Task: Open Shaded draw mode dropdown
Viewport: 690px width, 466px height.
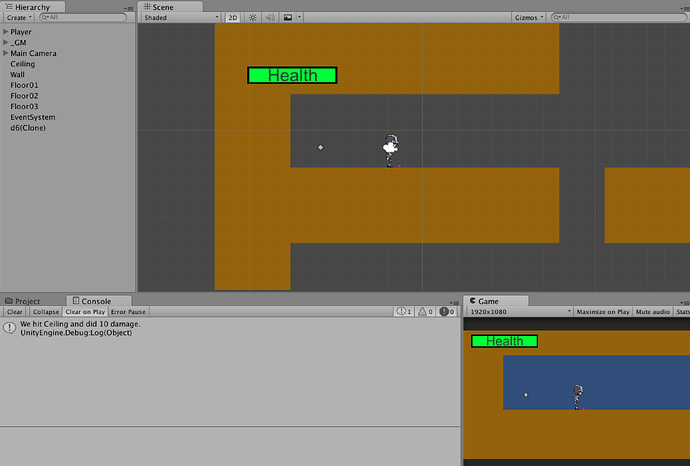Action: pyautogui.click(x=181, y=18)
